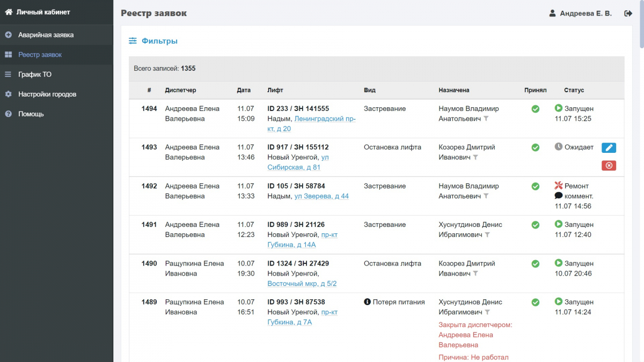Screen dimensions: 644x362
Task: Click request number 1494
Action: pos(149,109)
